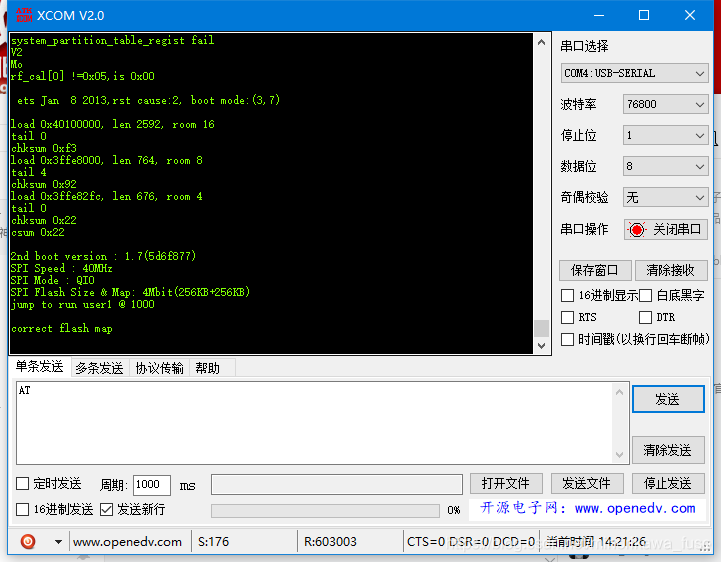This screenshot has height=562, width=721.
Task: Click the 当前时间 clock in status bar
Action: (x=596, y=542)
